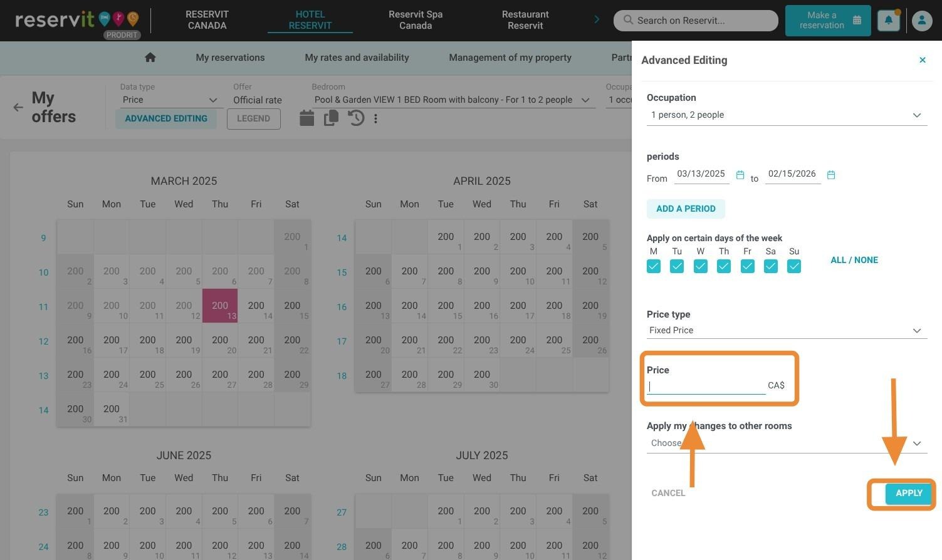Uncheck the Saturday checkbox

pos(771,266)
